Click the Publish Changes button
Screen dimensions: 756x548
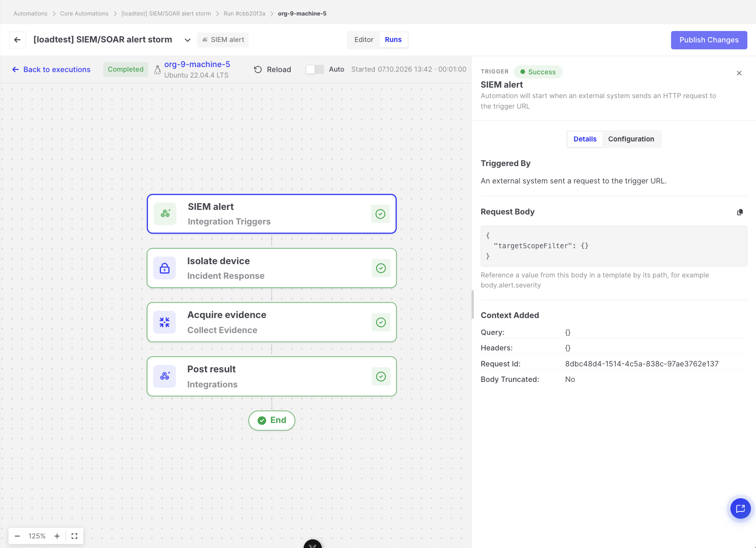pyautogui.click(x=709, y=40)
